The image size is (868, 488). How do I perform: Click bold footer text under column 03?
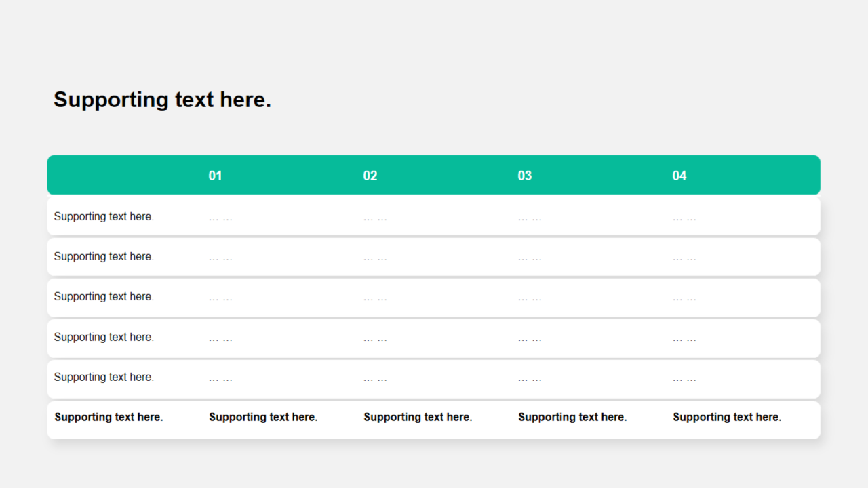point(572,417)
